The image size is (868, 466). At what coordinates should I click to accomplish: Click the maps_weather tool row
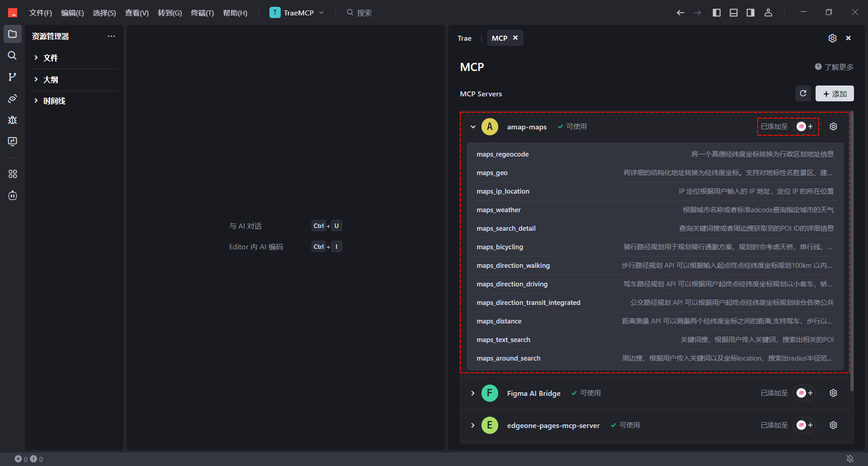tap(655, 210)
